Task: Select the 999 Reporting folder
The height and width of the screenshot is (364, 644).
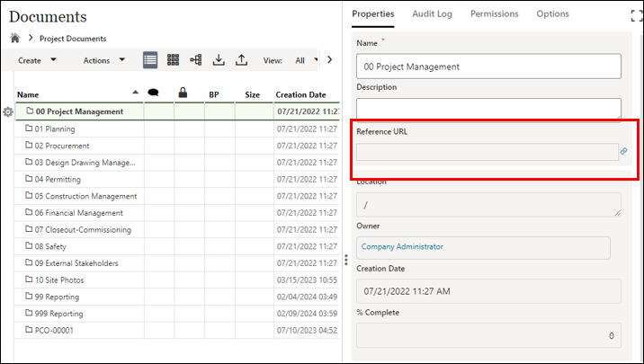Action: [58, 314]
